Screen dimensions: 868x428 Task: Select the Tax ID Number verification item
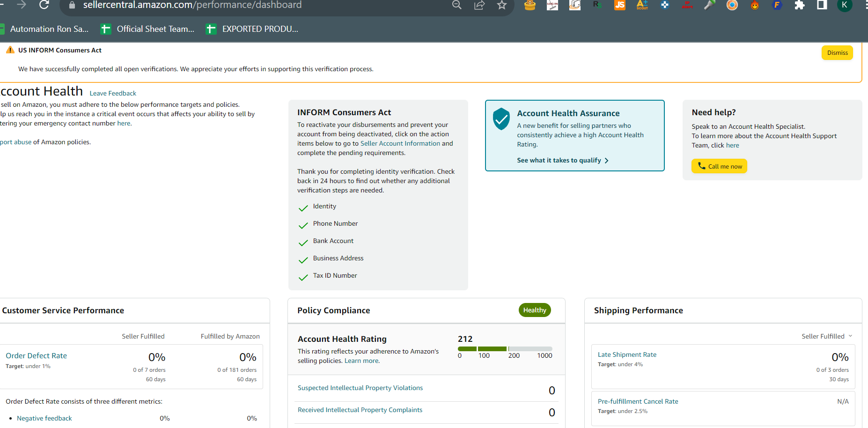coord(335,275)
